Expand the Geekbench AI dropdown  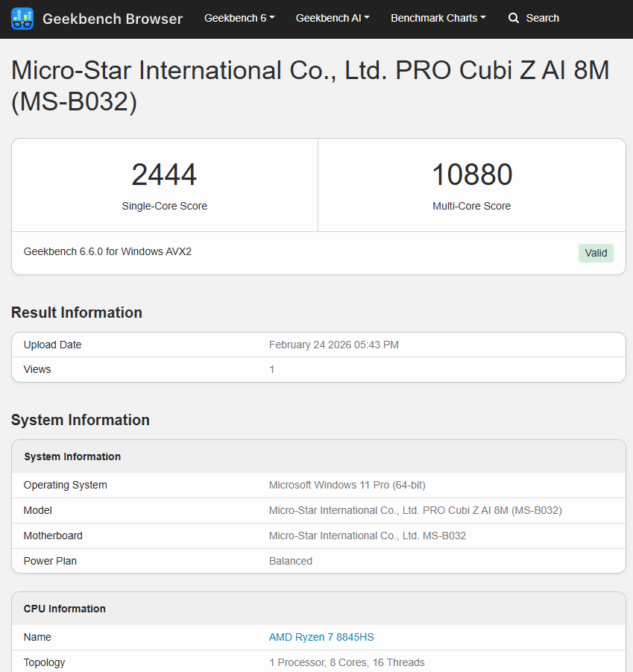333,18
